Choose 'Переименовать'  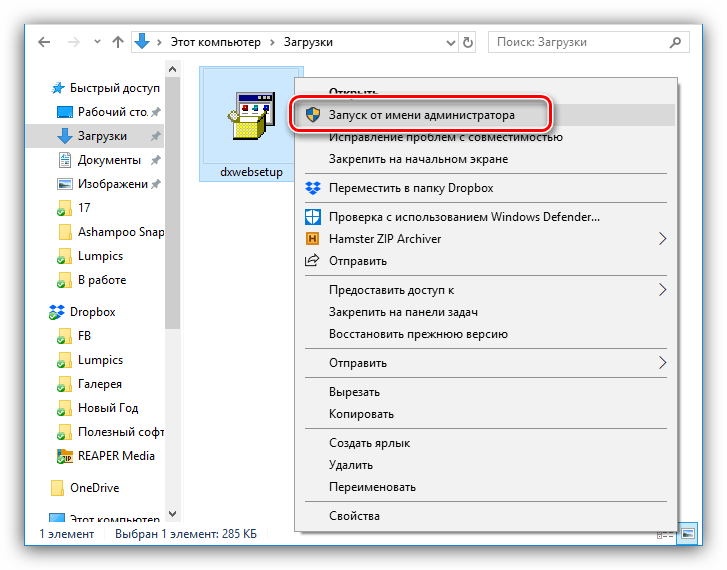point(372,487)
